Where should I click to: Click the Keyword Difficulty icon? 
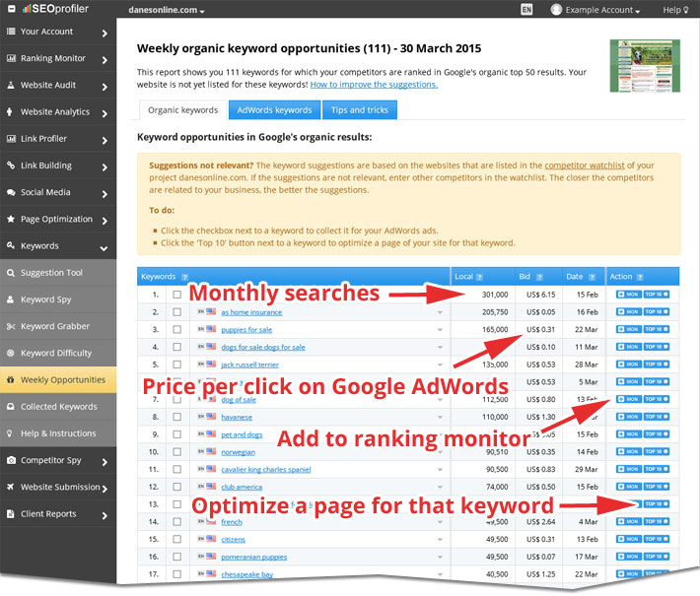11,353
